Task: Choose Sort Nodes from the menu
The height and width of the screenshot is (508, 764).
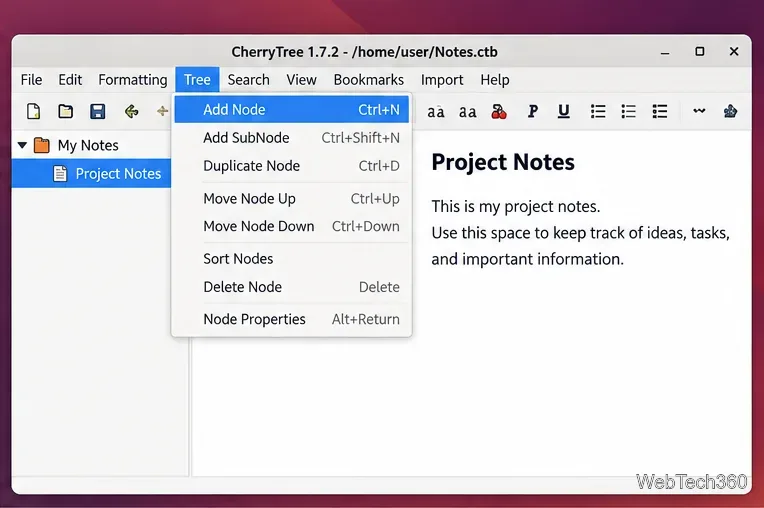Action: (291, 259)
